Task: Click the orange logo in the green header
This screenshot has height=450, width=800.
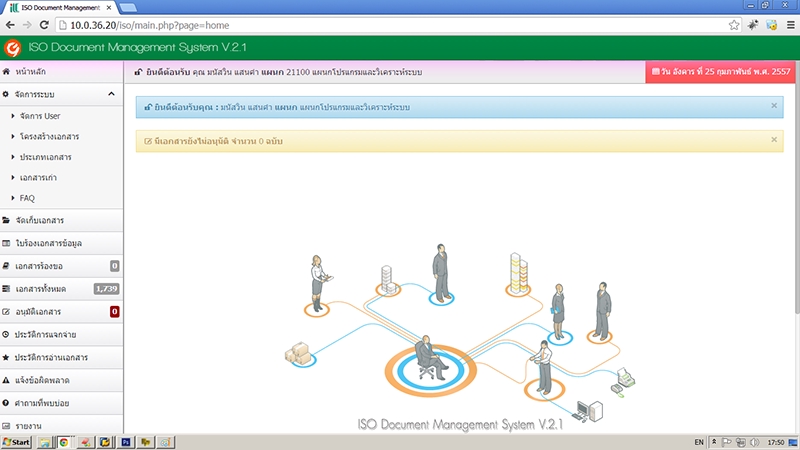Action: pyautogui.click(x=12, y=48)
